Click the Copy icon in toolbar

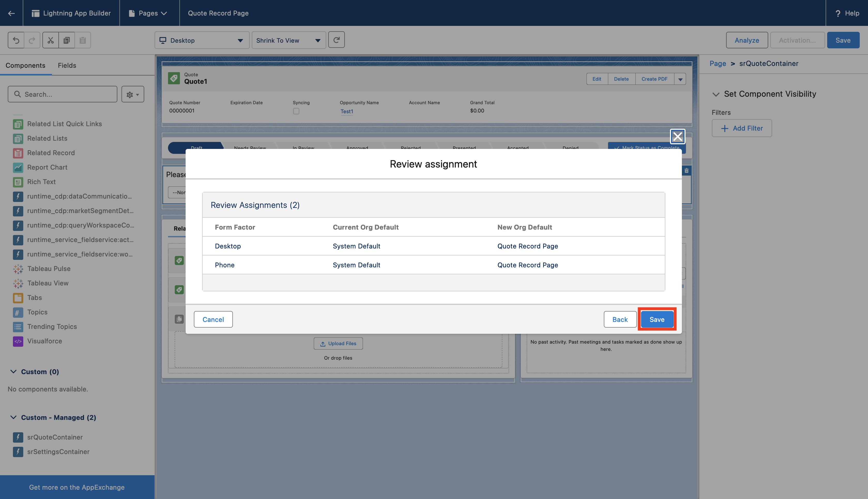(67, 40)
